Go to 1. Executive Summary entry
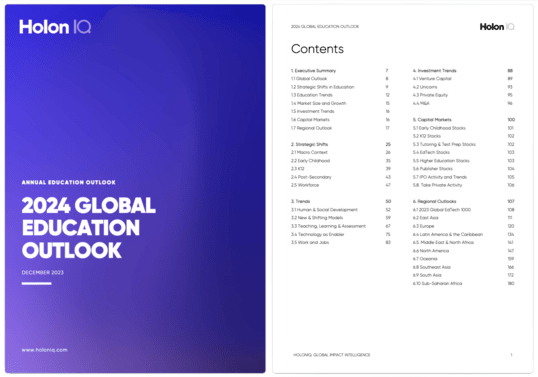 (314, 71)
